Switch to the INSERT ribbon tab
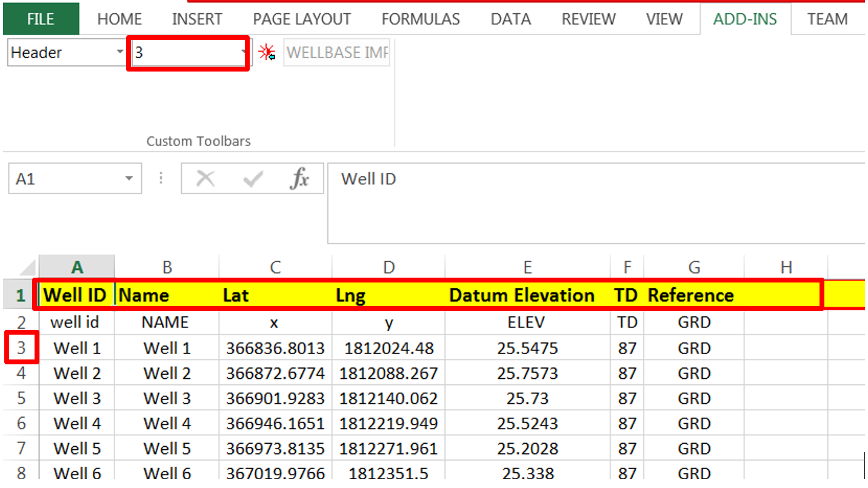868x488 pixels. click(196, 19)
